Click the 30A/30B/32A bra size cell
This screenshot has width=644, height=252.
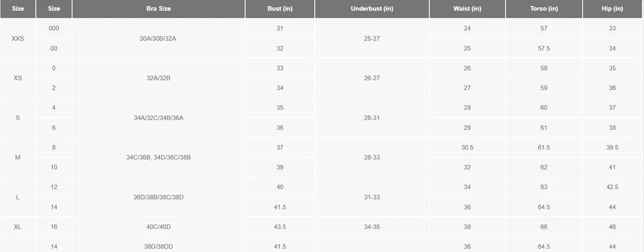[x=158, y=38]
